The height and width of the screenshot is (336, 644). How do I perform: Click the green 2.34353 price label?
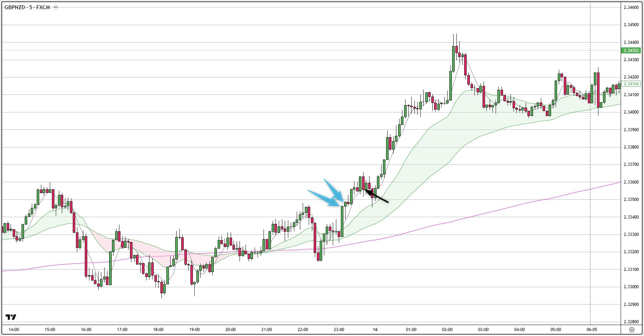pyautogui.click(x=631, y=51)
